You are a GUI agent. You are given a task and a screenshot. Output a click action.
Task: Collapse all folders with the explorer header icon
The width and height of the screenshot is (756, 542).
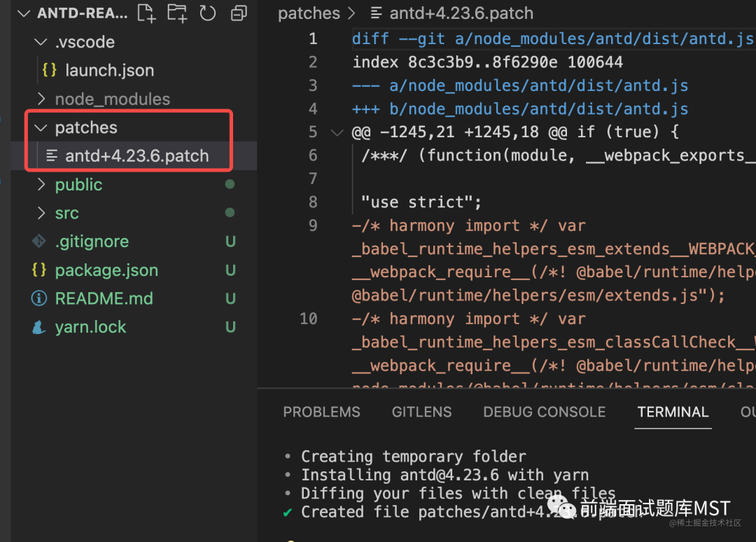click(239, 13)
